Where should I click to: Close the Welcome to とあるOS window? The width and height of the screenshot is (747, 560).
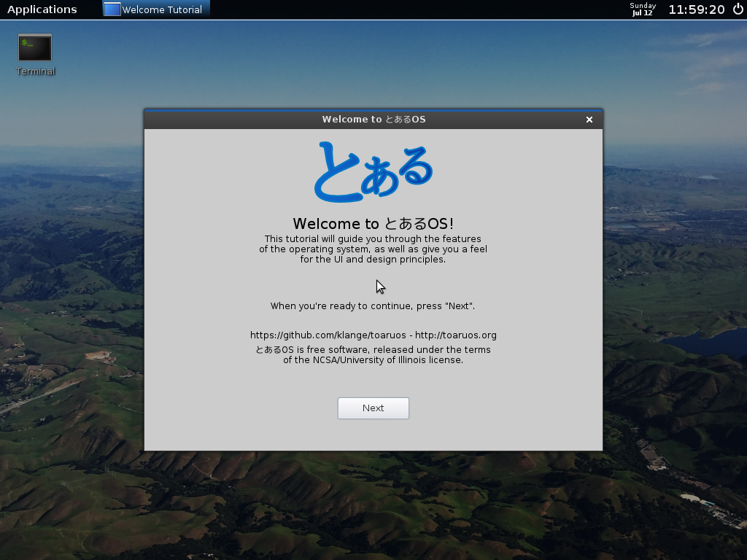(x=589, y=120)
